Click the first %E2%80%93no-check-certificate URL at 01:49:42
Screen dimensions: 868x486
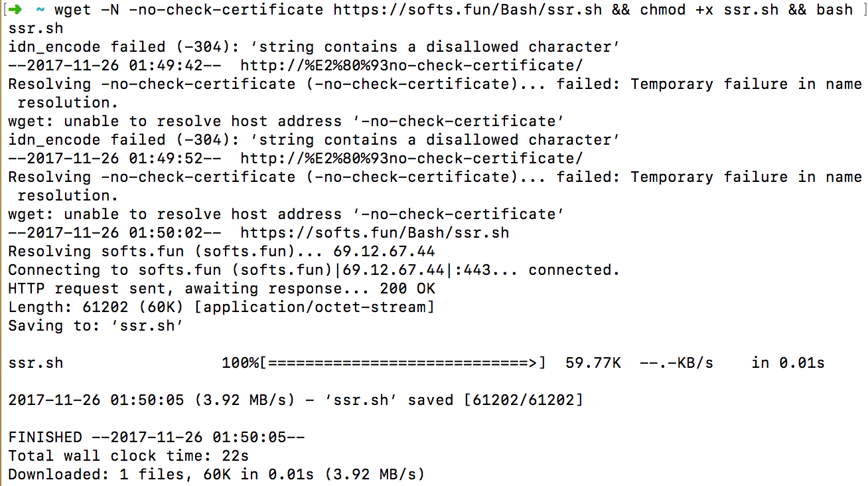point(411,66)
